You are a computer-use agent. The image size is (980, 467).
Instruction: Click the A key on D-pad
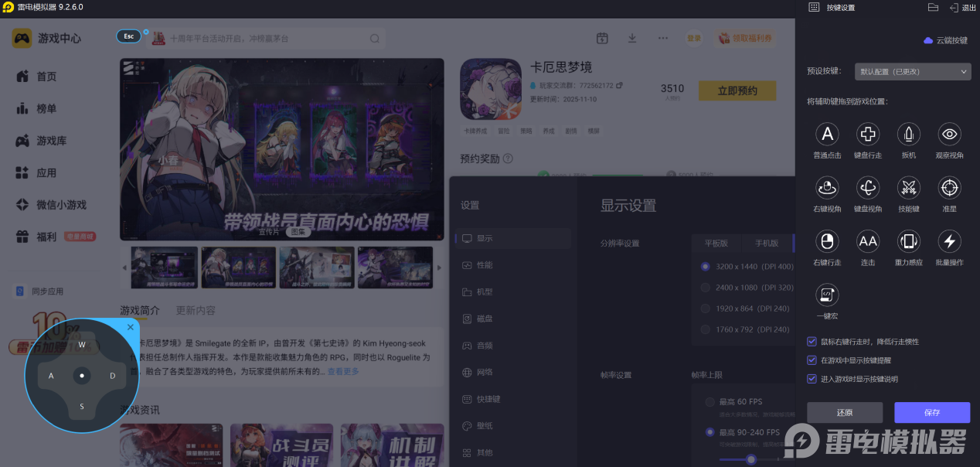click(x=51, y=376)
